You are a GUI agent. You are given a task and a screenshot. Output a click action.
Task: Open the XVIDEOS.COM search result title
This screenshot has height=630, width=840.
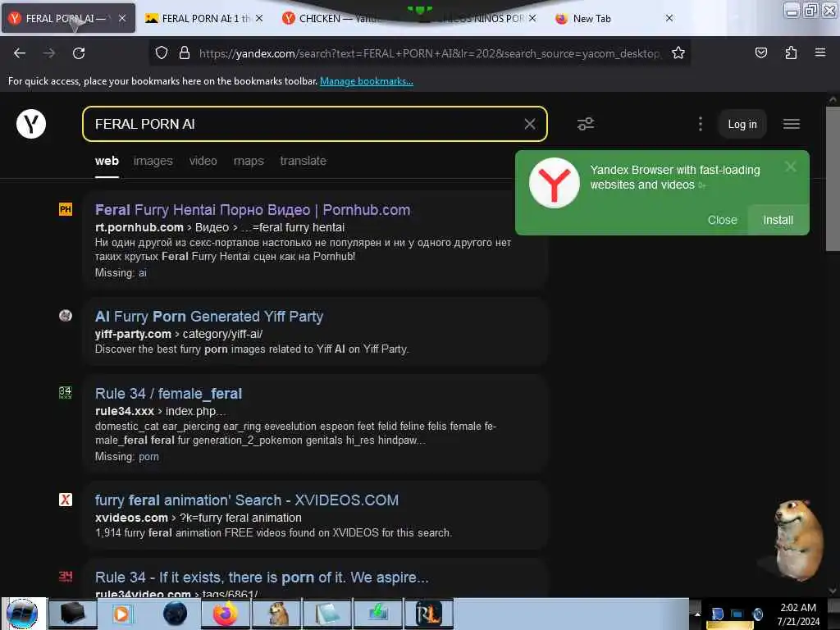pyautogui.click(x=246, y=500)
